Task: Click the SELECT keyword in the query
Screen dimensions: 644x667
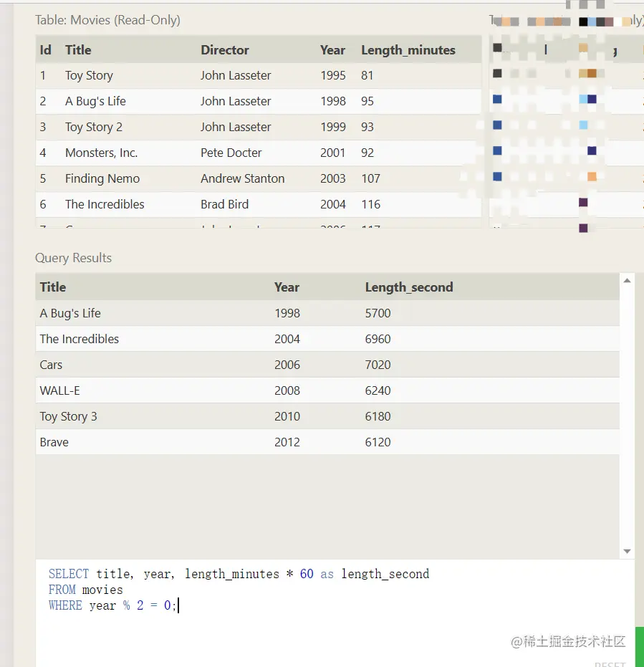Action: pyautogui.click(x=69, y=574)
